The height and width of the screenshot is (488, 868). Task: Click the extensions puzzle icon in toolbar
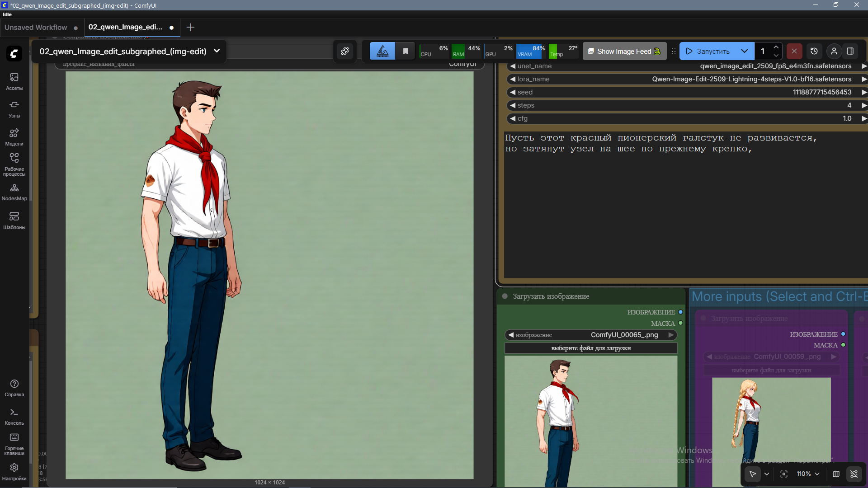[345, 51]
